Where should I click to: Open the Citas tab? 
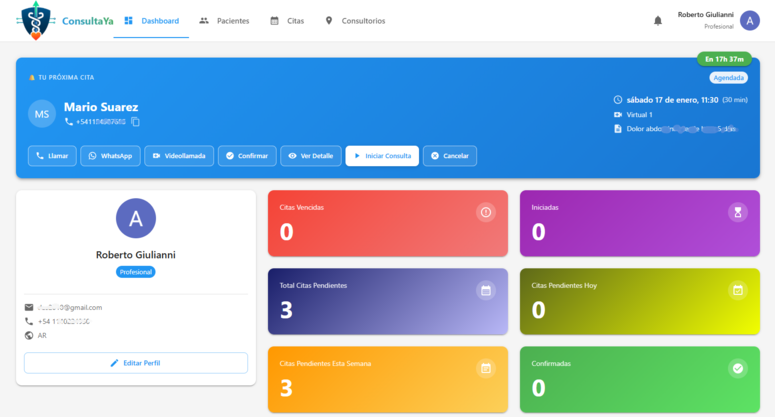[x=287, y=21]
